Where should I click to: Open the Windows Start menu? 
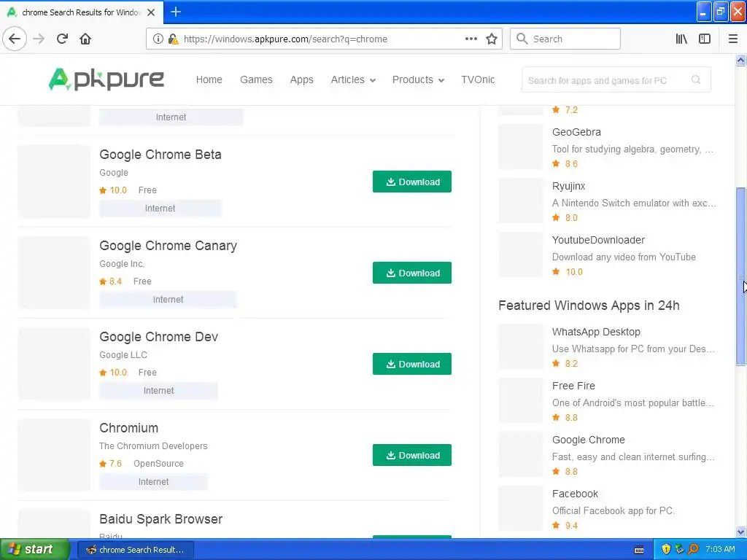(34, 550)
